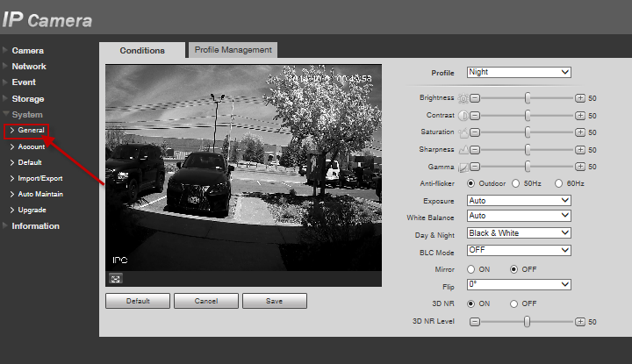The image size is (632, 364).
Task: Open the Profile dropdown
Action: point(519,72)
